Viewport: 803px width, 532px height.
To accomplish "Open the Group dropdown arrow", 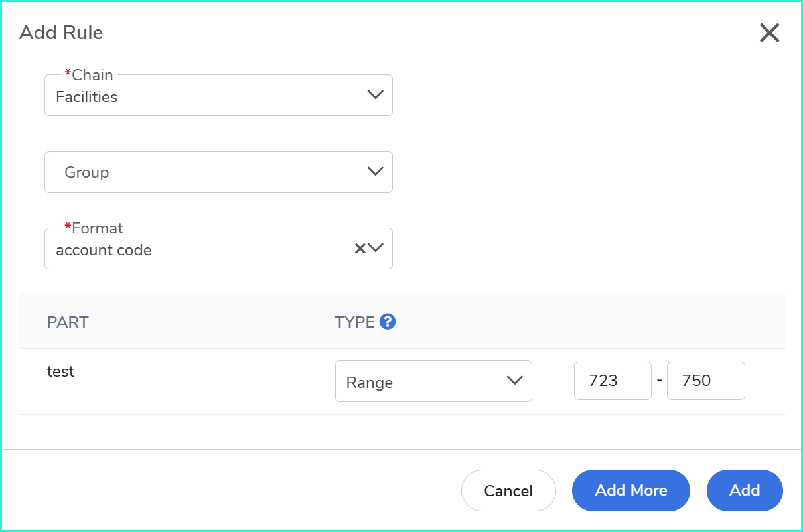I will click(375, 171).
